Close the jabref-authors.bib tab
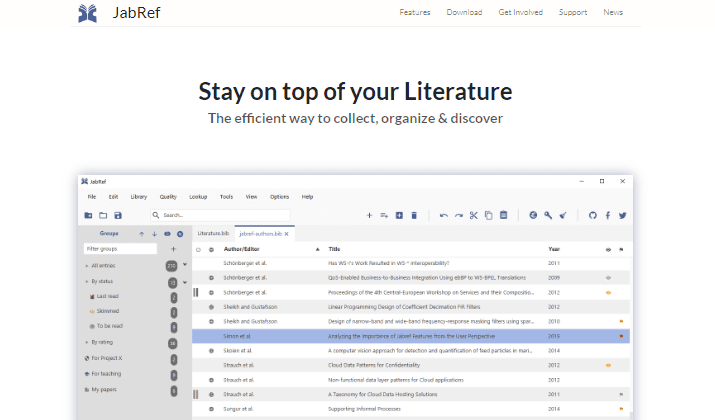Screen dimensions: 715x420 (287, 234)
